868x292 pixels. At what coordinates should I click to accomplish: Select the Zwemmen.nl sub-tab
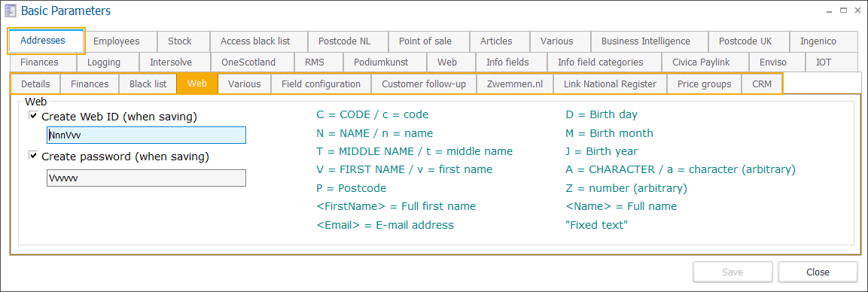514,84
